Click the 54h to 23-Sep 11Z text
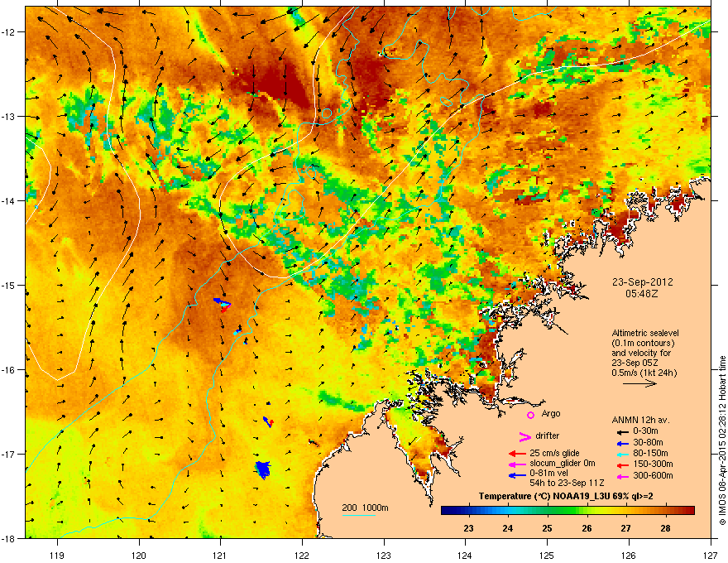The height and width of the screenshot is (563, 728). pyautogui.click(x=567, y=483)
